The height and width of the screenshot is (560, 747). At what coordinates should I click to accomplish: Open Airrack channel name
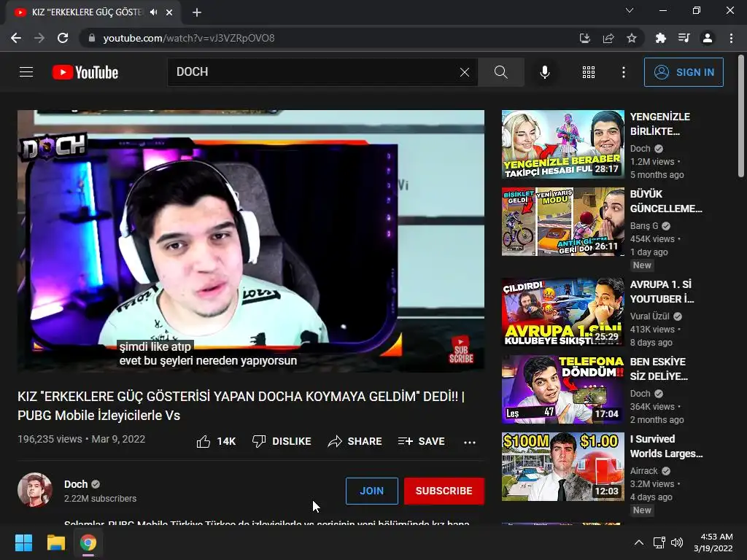coord(643,471)
